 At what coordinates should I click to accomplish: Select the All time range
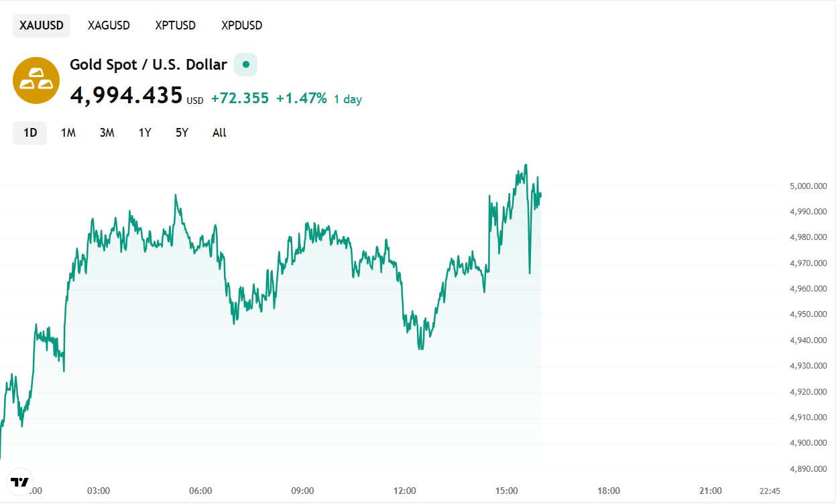click(x=219, y=133)
